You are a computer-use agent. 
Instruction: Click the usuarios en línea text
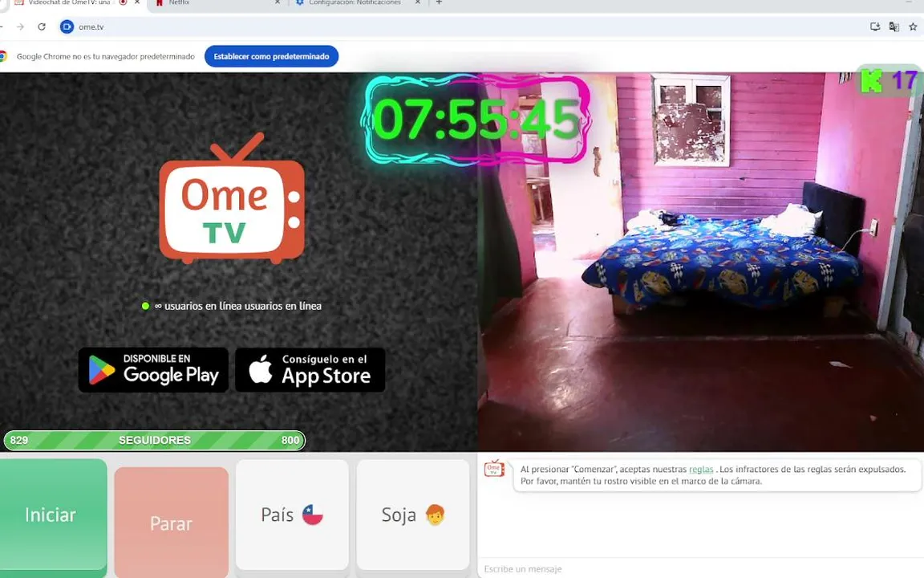coord(238,306)
